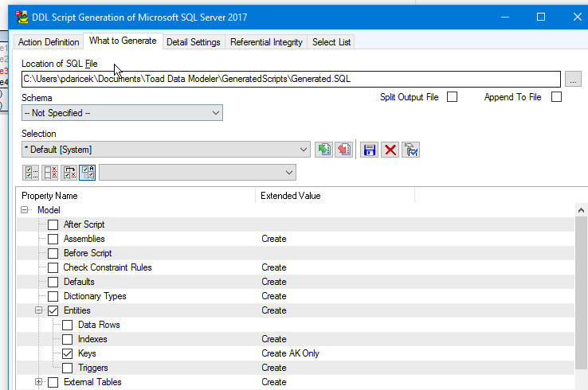588x390 pixels.
Task: Click the 'Create' value in Check Constraint Rules row
Action: coord(274,267)
